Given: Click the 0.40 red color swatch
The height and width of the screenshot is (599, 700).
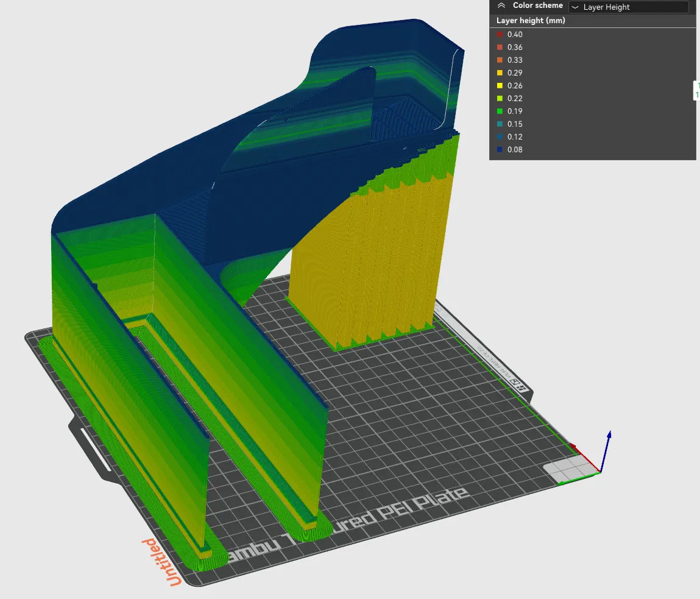Looking at the screenshot, I should [x=500, y=34].
